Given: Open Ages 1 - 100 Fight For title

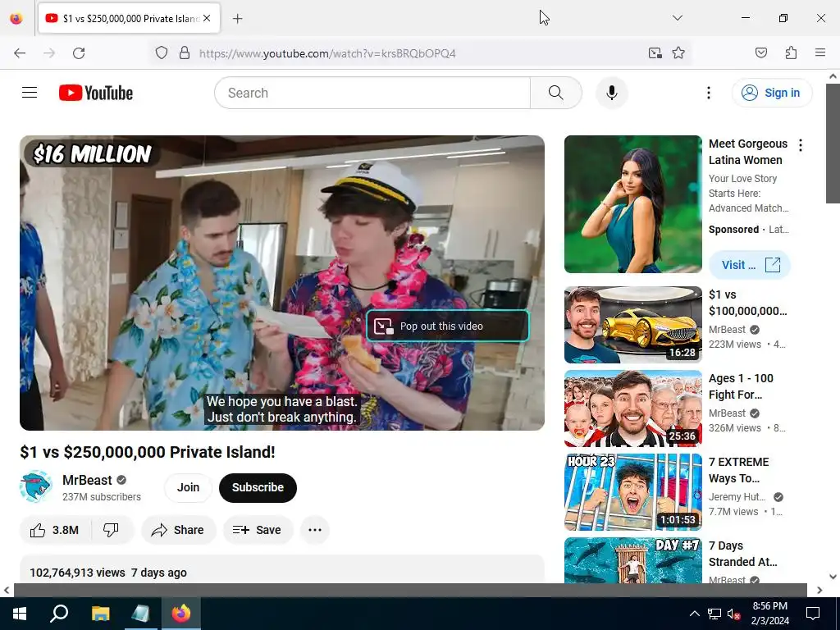Looking at the screenshot, I should [x=741, y=386].
